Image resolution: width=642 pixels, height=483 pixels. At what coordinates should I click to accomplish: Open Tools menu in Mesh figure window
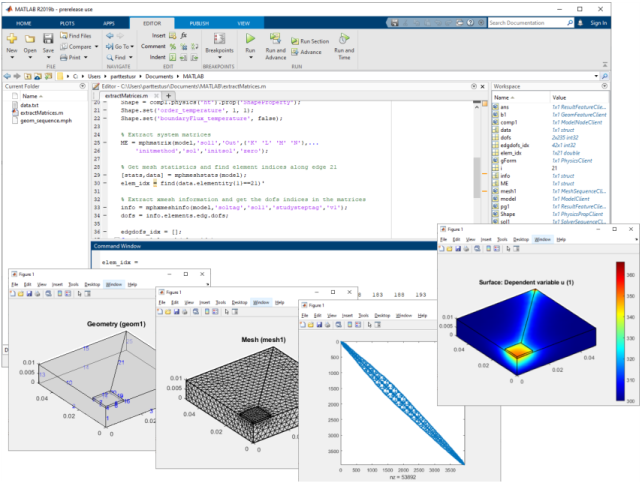(221, 302)
